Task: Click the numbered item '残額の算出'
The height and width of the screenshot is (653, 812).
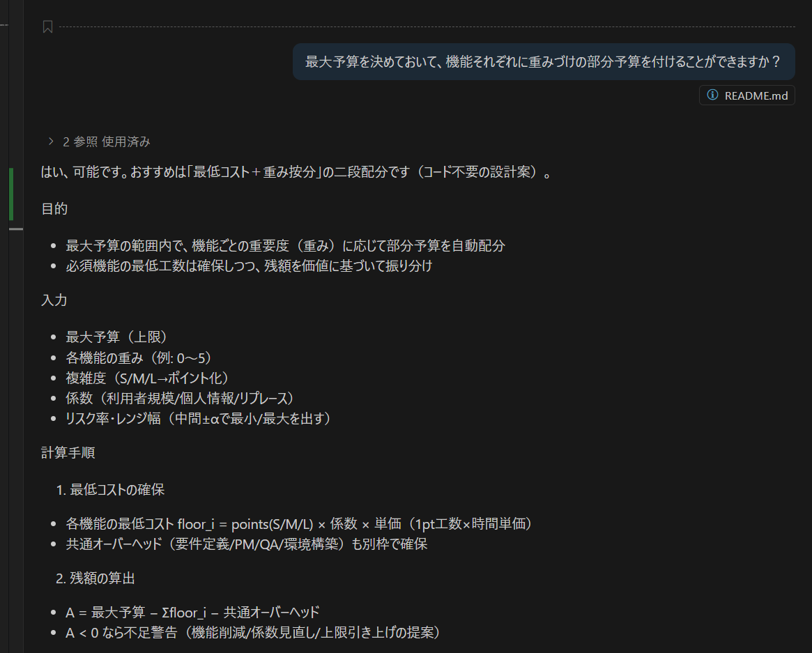Action: click(107, 577)
